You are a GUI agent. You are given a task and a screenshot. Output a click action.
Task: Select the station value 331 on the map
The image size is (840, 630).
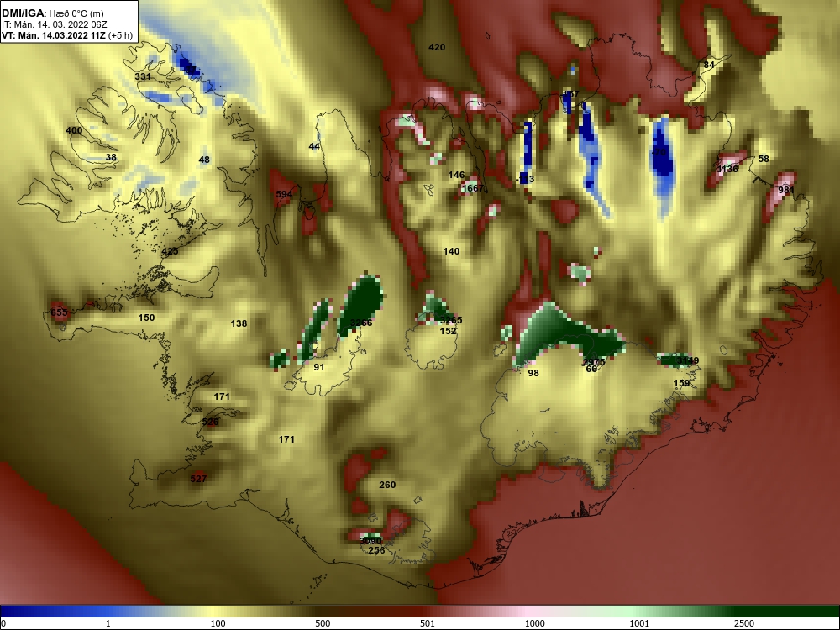pyautogui.click(x=143, y=76)
